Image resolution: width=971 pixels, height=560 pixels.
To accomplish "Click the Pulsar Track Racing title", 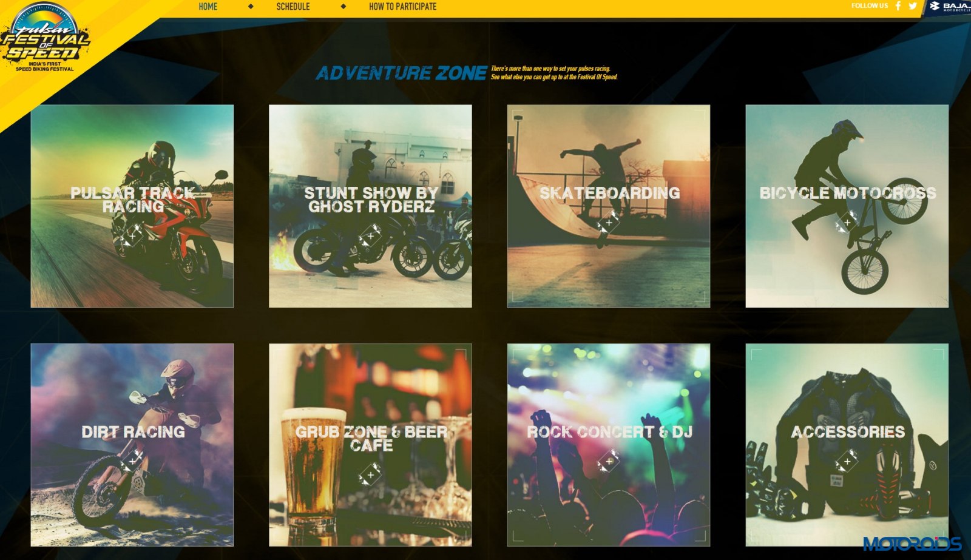I will point(133,200).
